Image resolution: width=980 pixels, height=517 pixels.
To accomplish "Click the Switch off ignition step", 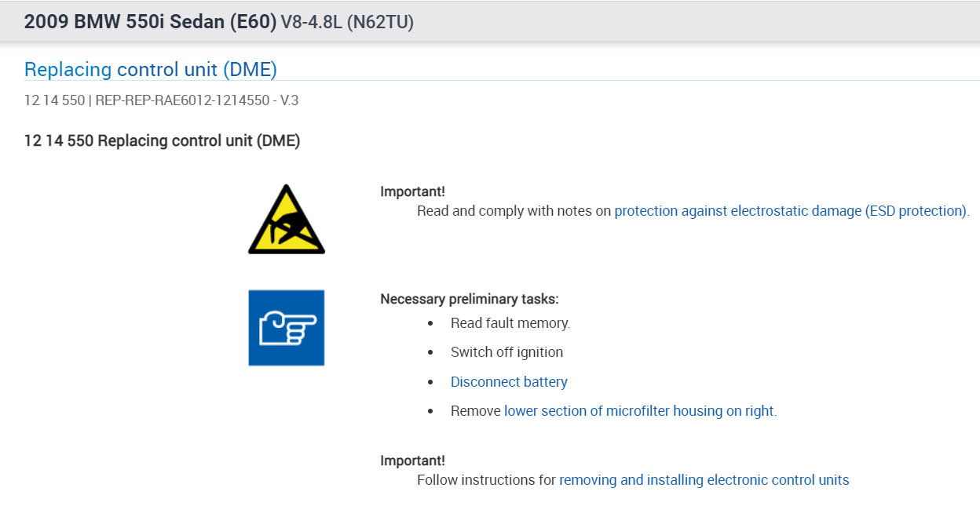I will pyautogui.click(x=506, y=352).
